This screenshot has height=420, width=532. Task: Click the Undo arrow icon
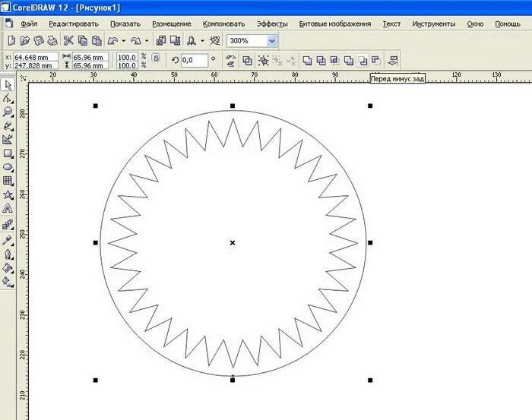(112, 41)
